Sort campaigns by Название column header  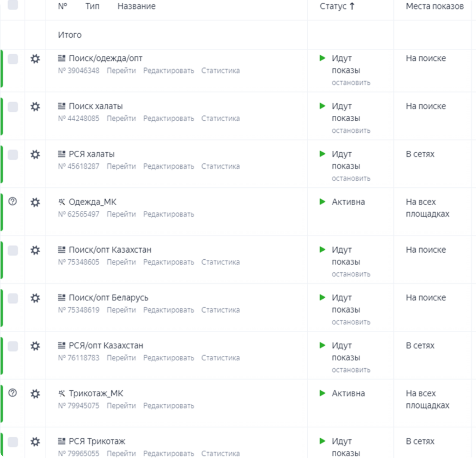click(136, 6)
